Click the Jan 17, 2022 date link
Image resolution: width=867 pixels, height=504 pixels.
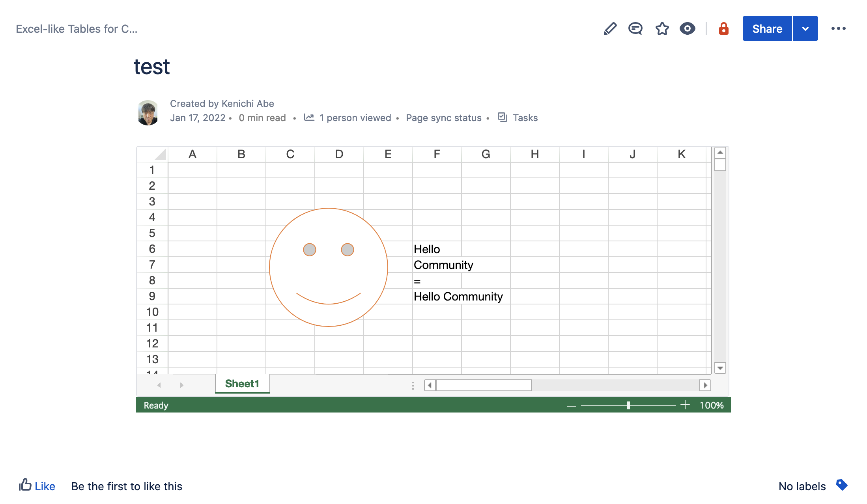[198, 118]
